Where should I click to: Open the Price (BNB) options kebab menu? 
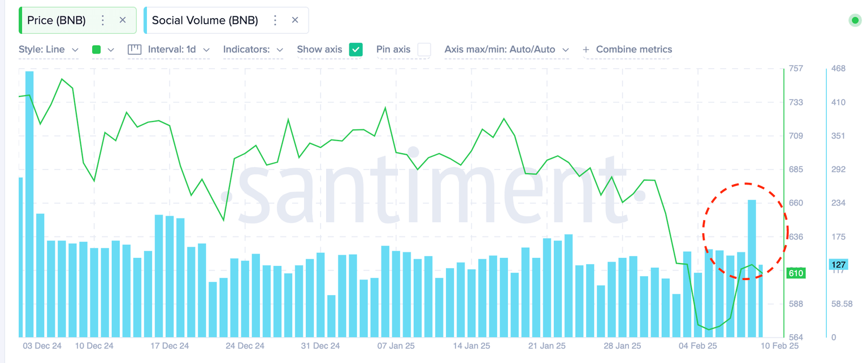[x=102, y=20]
